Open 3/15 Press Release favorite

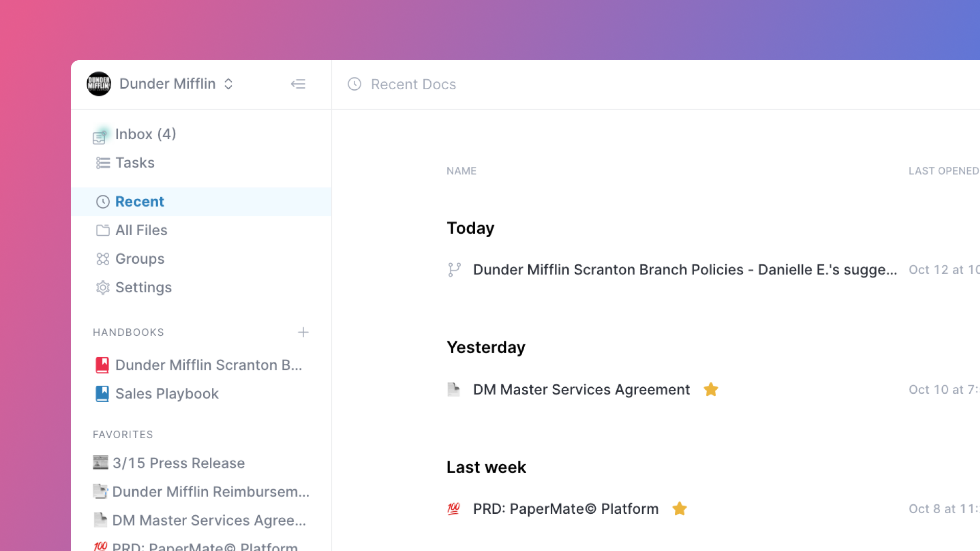coord(178,463)
